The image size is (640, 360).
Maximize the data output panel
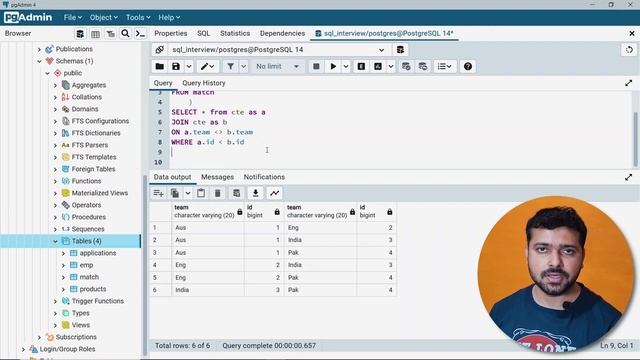(x=629, y=178)
